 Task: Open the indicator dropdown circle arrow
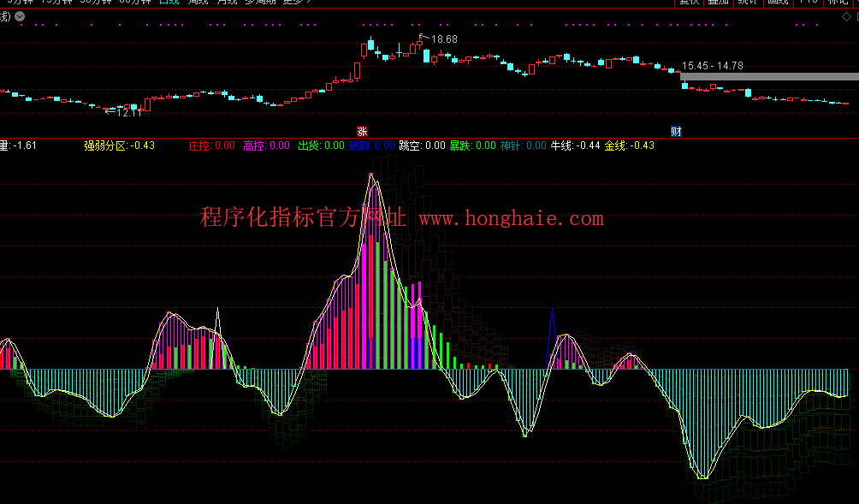click(x=19, y=15)
